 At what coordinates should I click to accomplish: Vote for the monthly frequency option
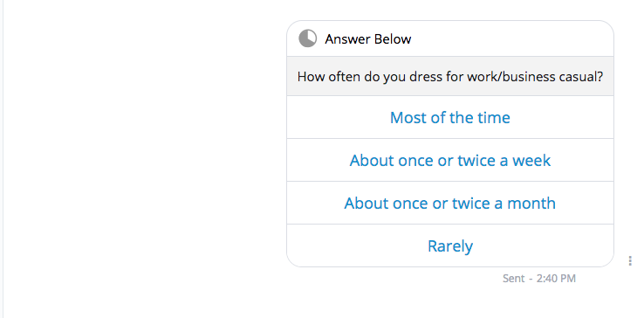click(x=450, y=203)
